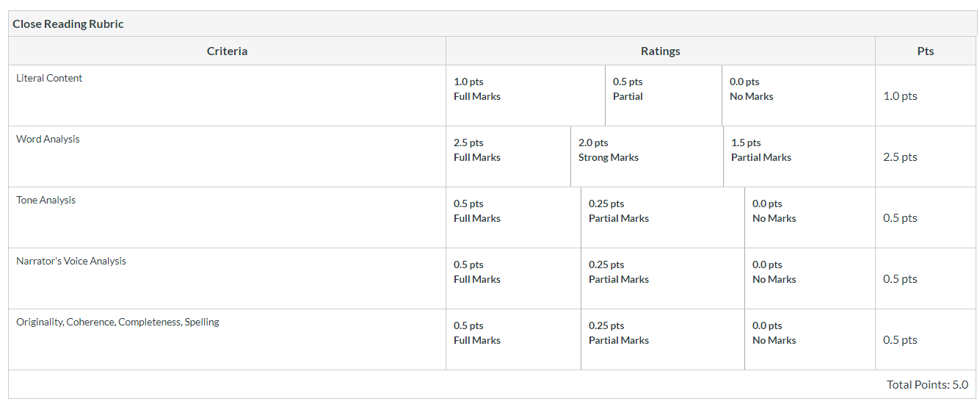The height and width of the screenshot is (407, 980).
Task: Click the Close Reading Rubric title
Action: click(68, 24)
